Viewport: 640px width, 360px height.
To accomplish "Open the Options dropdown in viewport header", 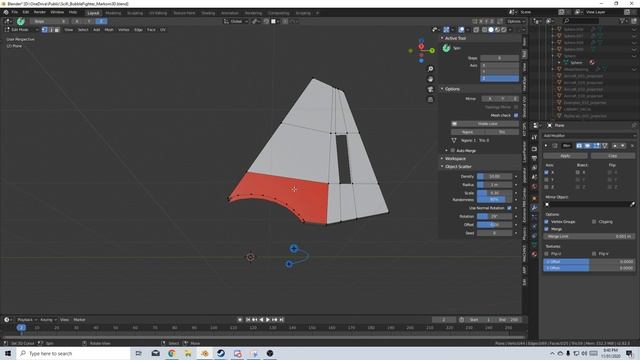I will pos(516,21).
